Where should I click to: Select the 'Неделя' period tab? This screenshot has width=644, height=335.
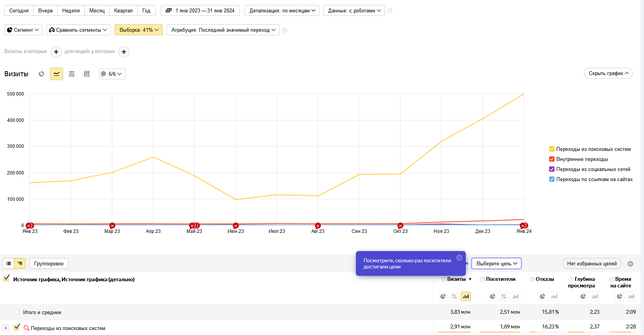(x=71, y=10)
